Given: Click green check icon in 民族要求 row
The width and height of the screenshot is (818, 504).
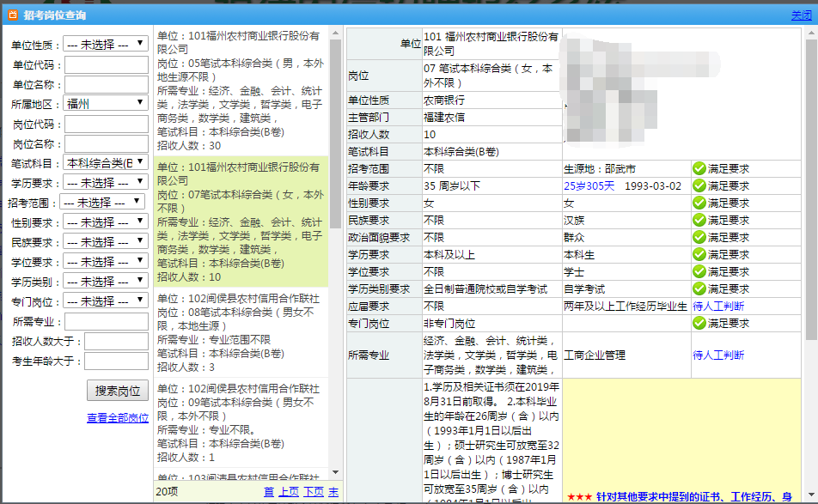Looking at the screenshot, I should (x=699, y=221).
